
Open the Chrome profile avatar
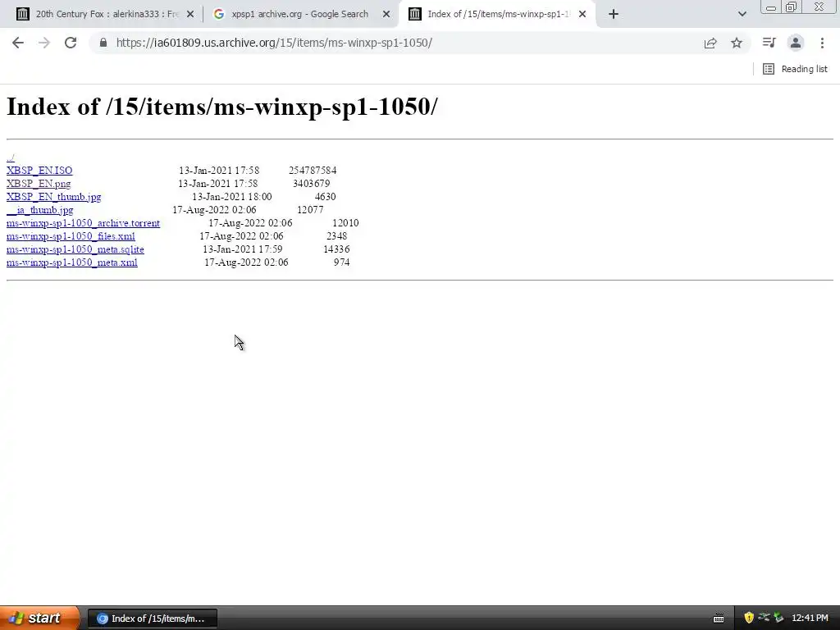click(x=796, y=43)
